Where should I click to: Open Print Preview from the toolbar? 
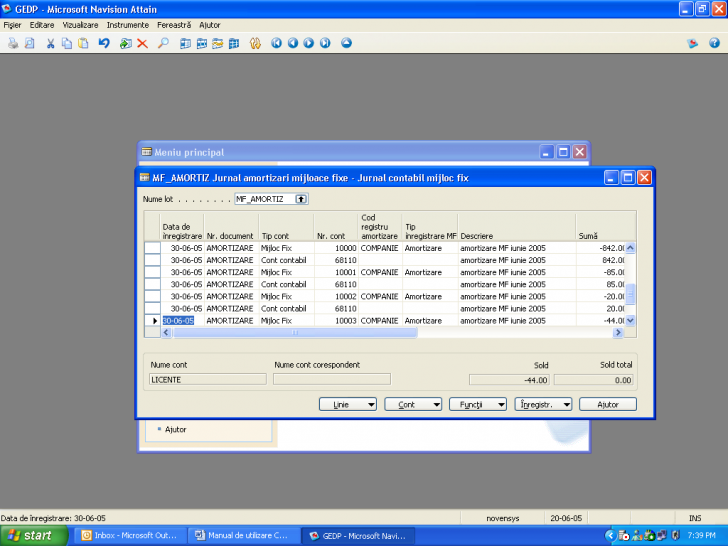coord(30,43)
